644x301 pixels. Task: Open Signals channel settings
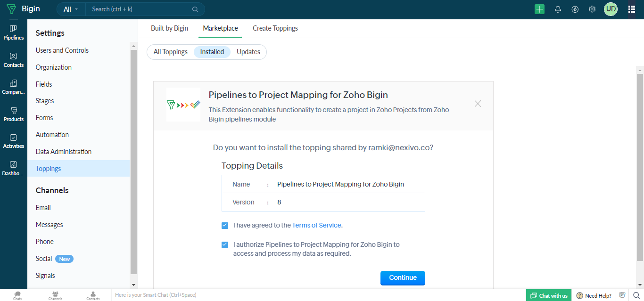pyautogui.click(x=45, y=276)
